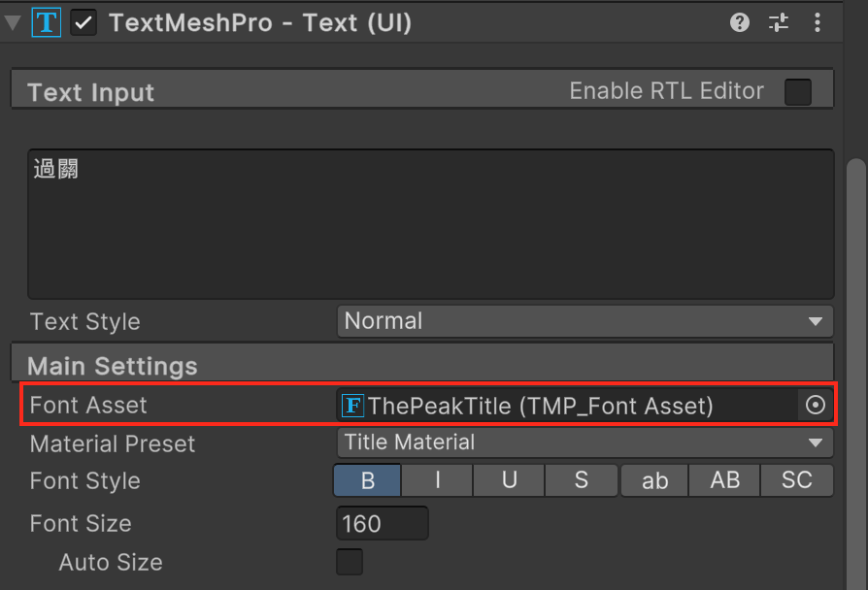Open the Material Preset dropdown
Image resolution: width=868 pixels, height=590 pixels.
point(584,442)
